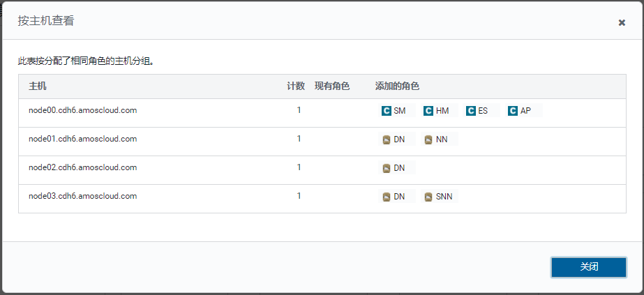Click the 现有角色 column header

(332, 86)
